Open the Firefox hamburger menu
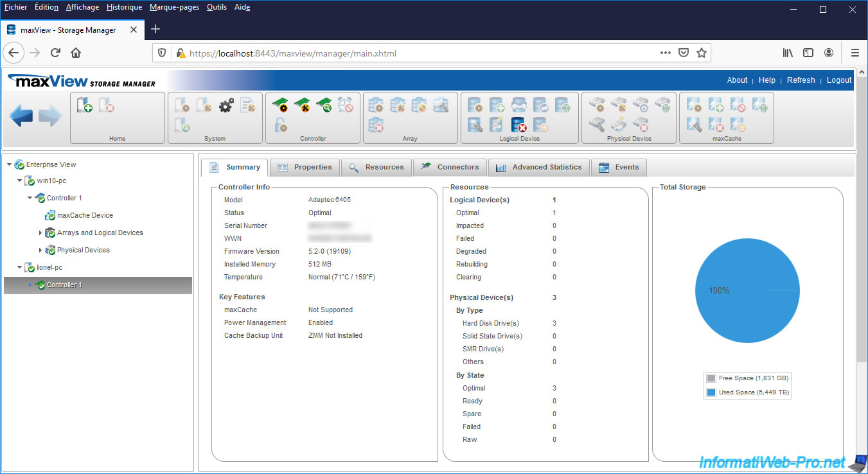Image resolution: width=868 pixels, height=474 pixels. tap(855, 53)
